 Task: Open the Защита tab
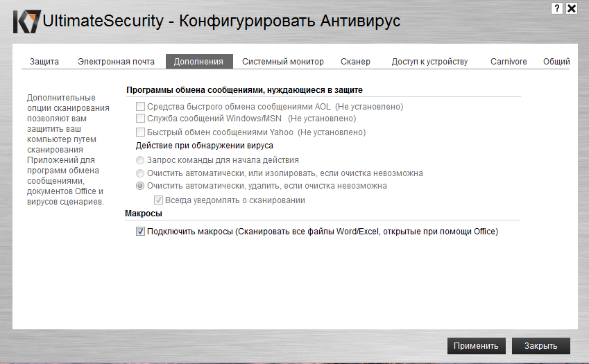(x=44, y=62)
